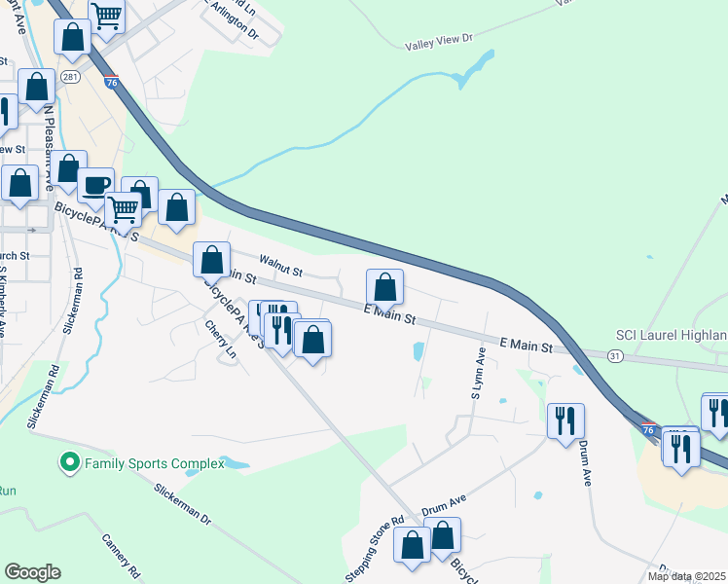
Task: Open the Family Sports Complex pin
Action: [70, 463]
